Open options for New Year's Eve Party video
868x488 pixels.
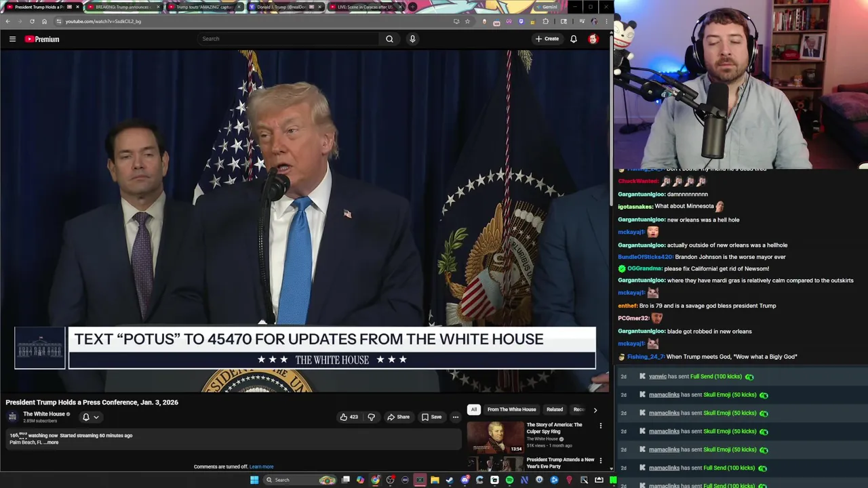pyautogui.click(x=600, y=461)
